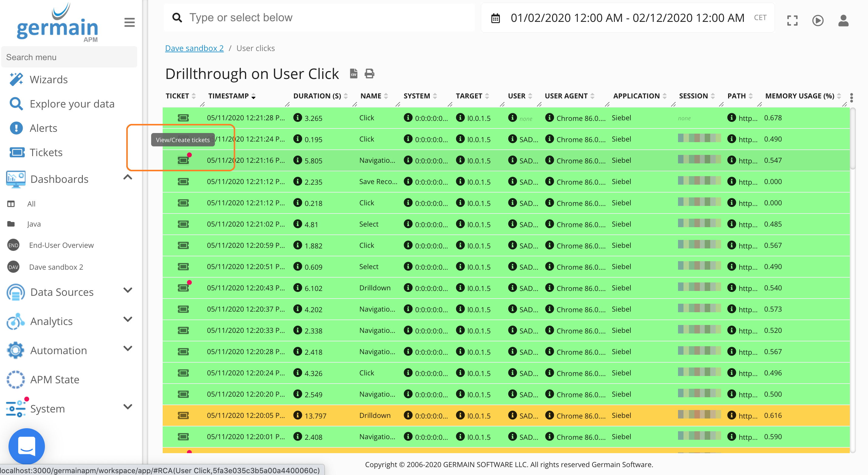This screenshot has height=475, width=868.
Task: Click the print icon beside title
Action: pyautogui.click(x=369, y=73)
